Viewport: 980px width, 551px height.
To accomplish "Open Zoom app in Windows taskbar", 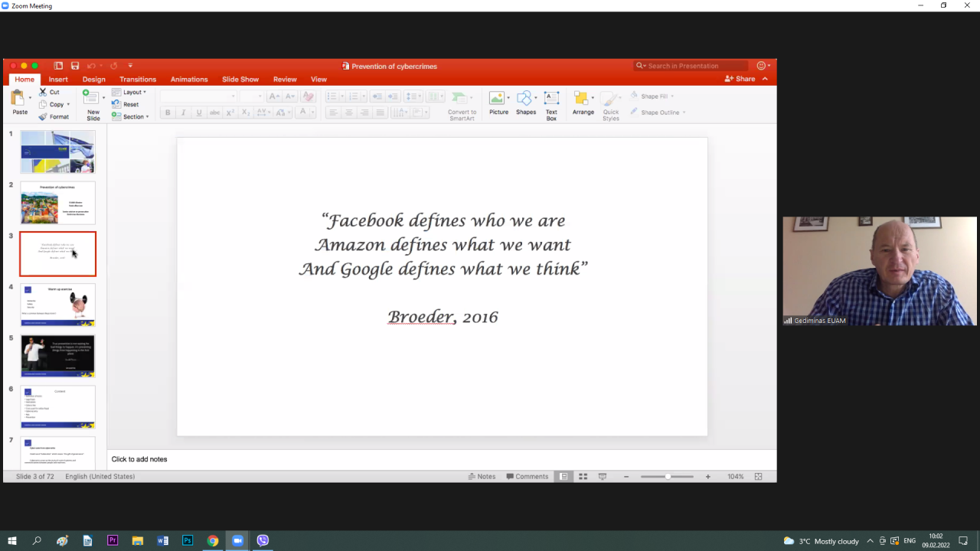I will tap(237, 540).
